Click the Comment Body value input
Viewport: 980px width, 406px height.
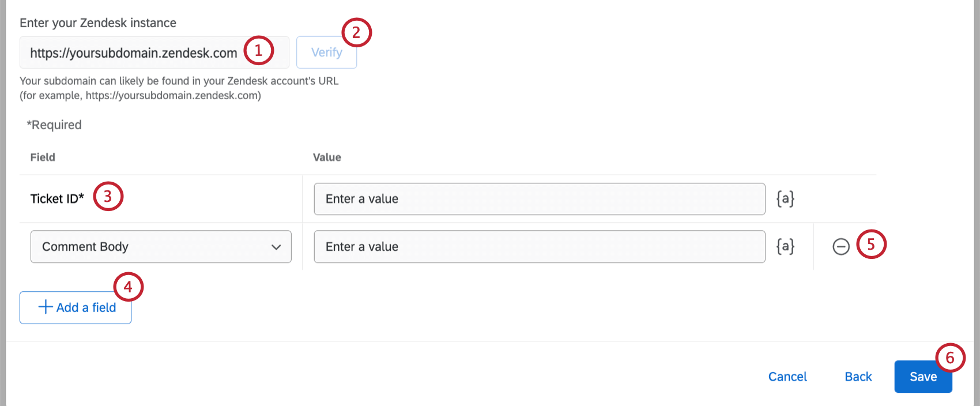pos(539,247)
